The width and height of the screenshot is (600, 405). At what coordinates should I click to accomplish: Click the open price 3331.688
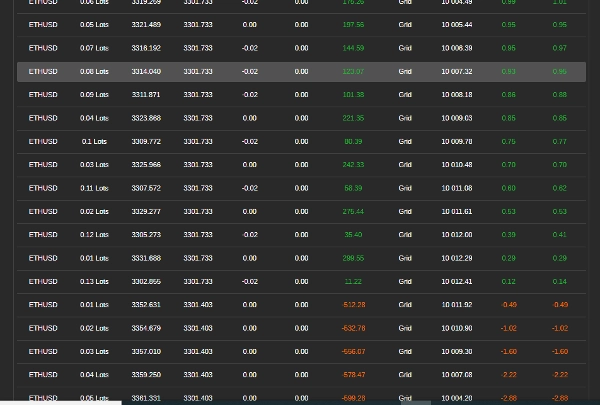[145, 258]
